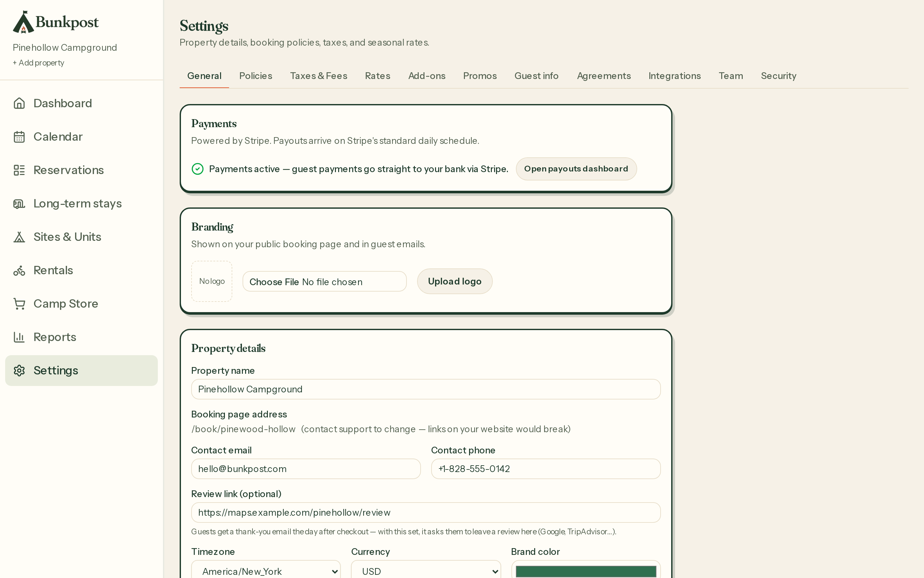Open the Camp Store page
This screenshot has width=924, height=578.
pos(81,303)
